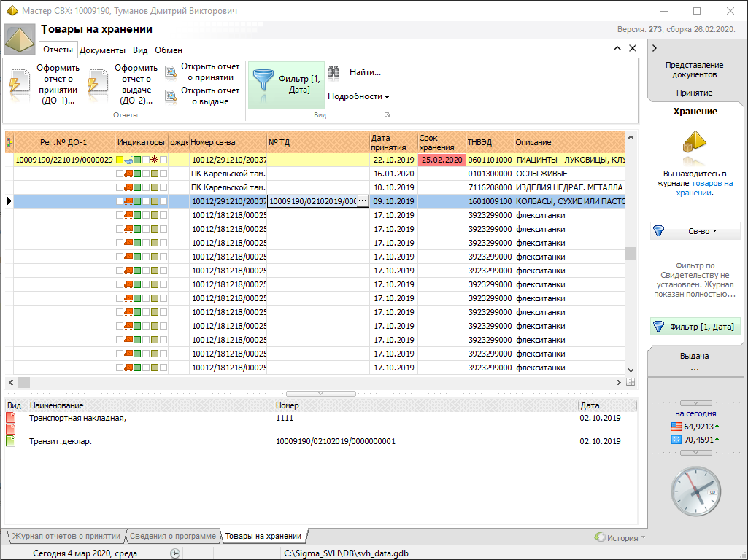
Task: Open the История dropdown arrow
Action: coord(643,537)
